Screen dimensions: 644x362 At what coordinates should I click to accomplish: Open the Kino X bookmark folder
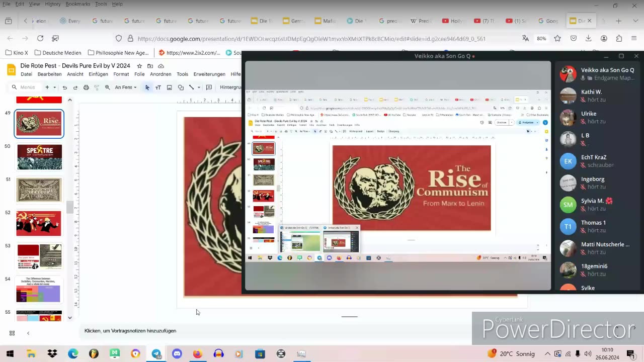[x=17, y=52]
